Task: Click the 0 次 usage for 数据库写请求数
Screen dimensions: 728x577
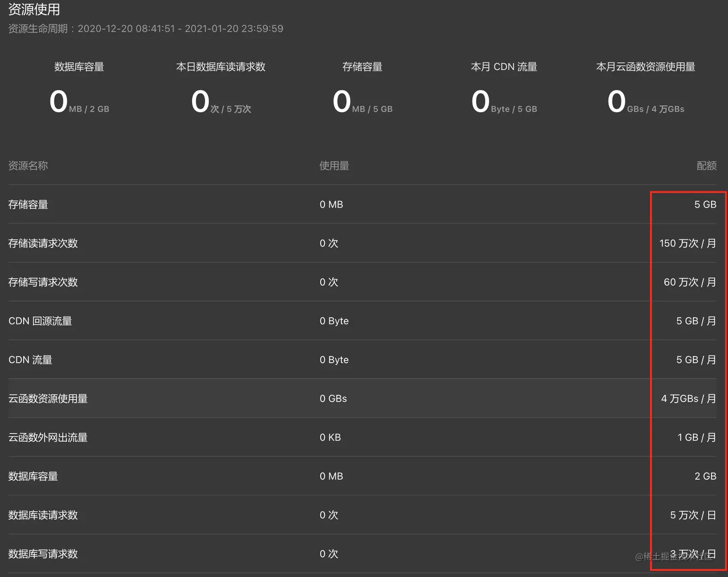Action: [x=329, y=554]
